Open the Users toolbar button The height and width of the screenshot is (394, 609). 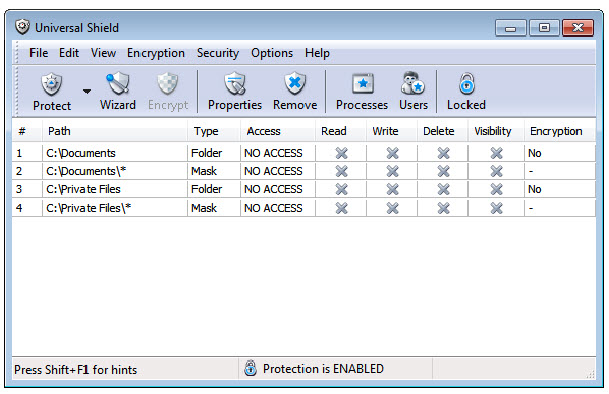[413, 91]
